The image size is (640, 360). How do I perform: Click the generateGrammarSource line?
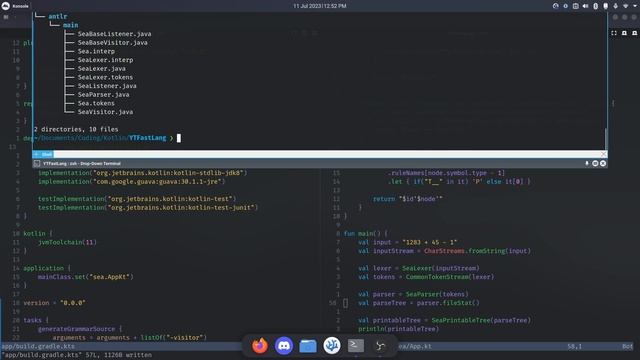coord(80,329)
